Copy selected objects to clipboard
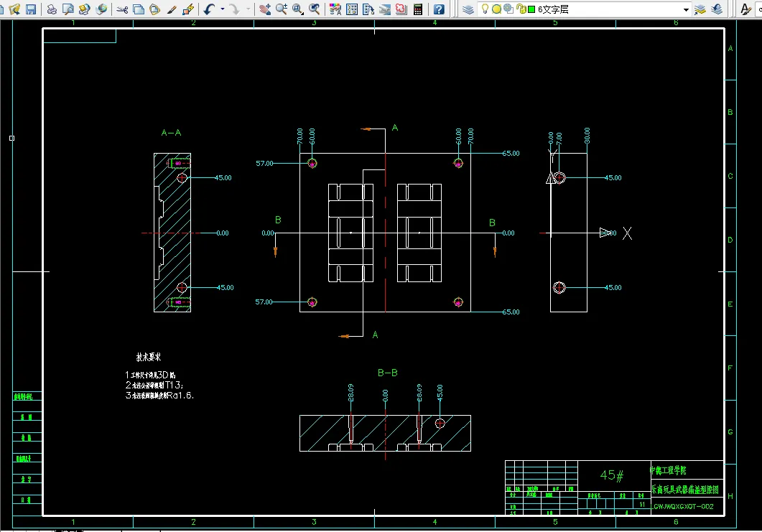Image resolution: width=762 pixels, height=532 pixels. coord(139,9)
